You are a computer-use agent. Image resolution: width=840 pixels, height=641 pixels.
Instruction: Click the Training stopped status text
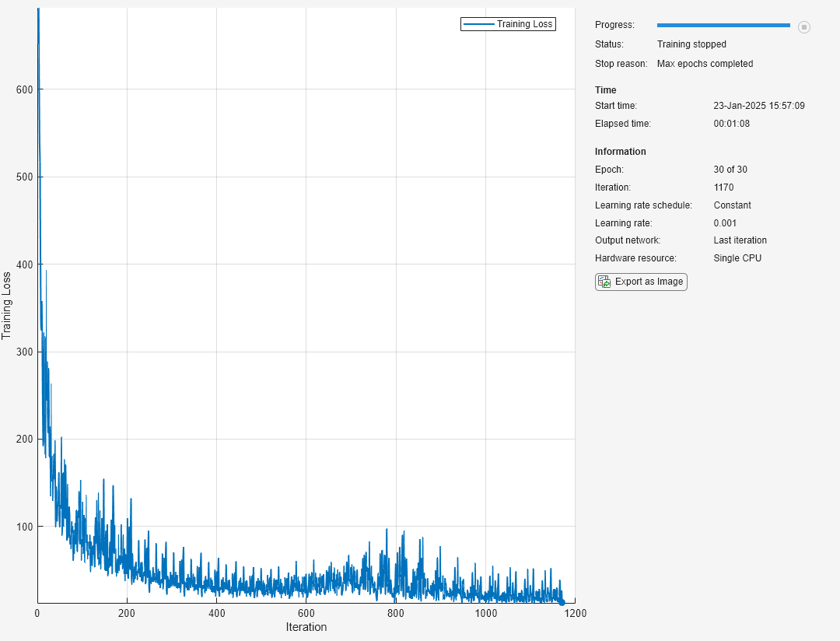691,44
